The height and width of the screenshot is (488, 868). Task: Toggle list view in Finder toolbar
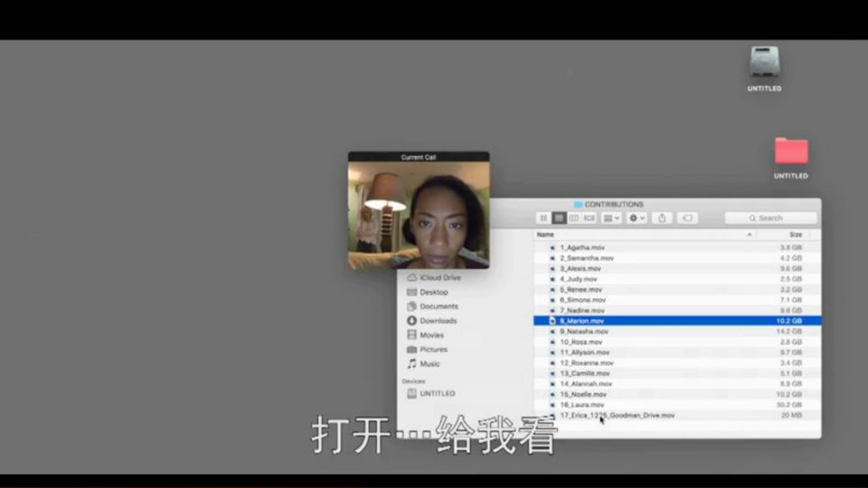coord(559,218)
